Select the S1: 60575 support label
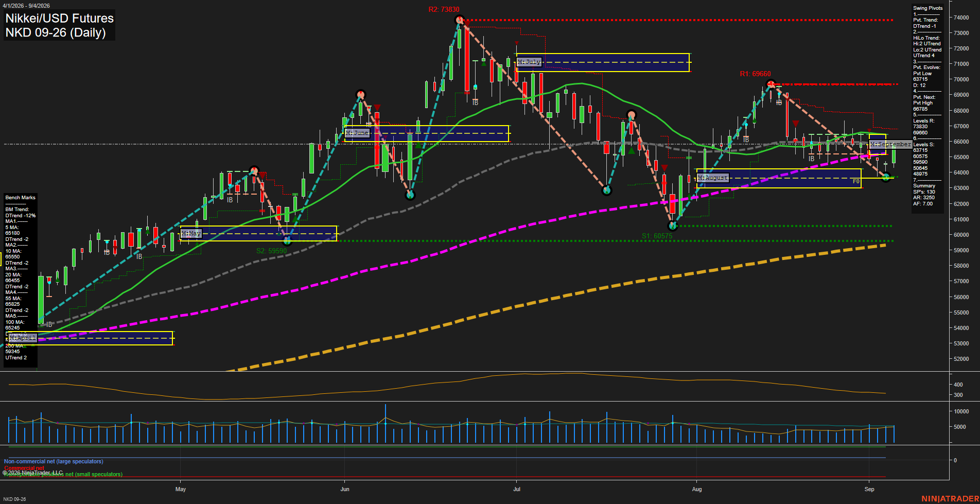 point(657,236)
